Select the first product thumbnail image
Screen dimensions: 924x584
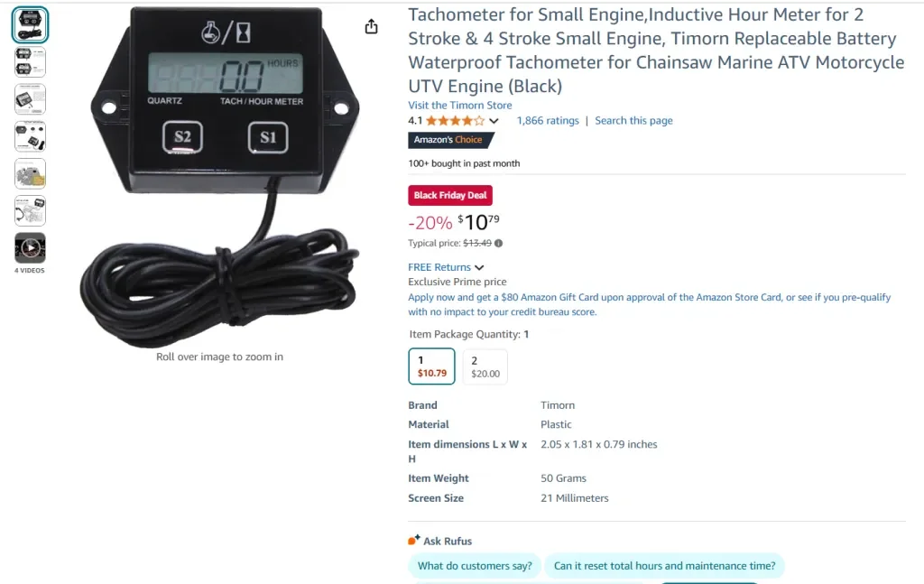click(30, 25)
